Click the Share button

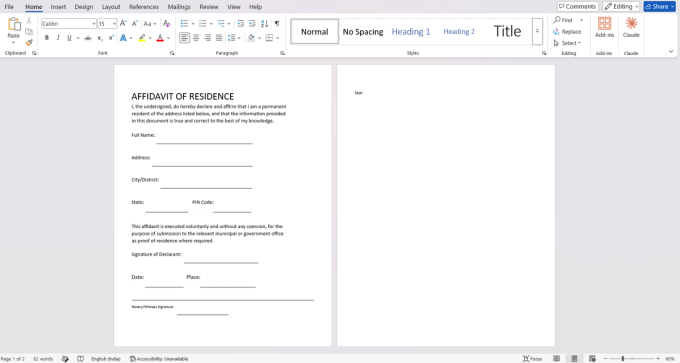(x=660, y=7)
